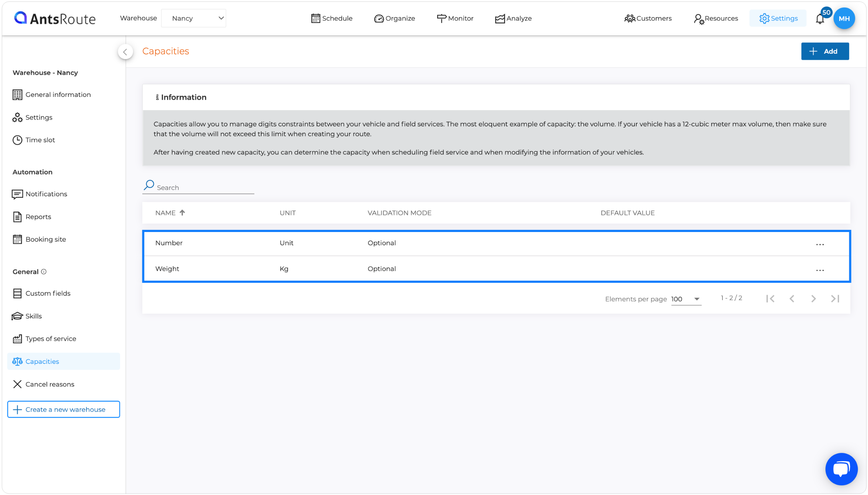Click the Monitor signpost icon
Image resolution: width=868 pixels, height=495 pixels.
pos(441,18)
